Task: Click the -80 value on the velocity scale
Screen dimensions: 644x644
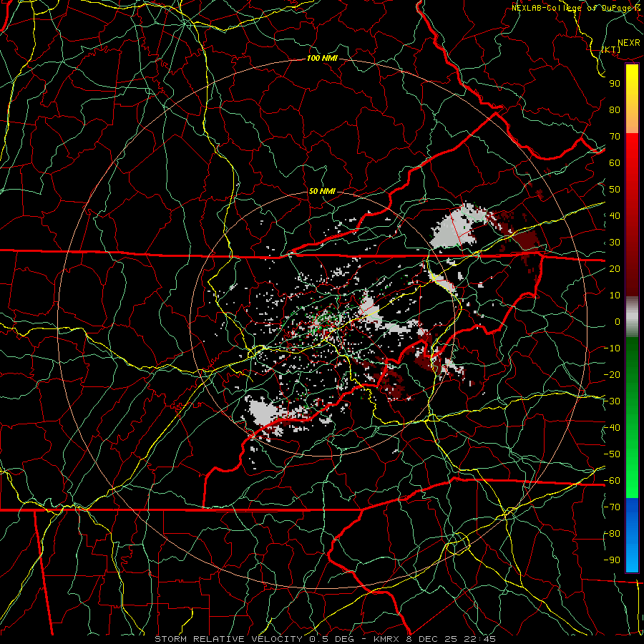Action: click(x=612, y=534)
